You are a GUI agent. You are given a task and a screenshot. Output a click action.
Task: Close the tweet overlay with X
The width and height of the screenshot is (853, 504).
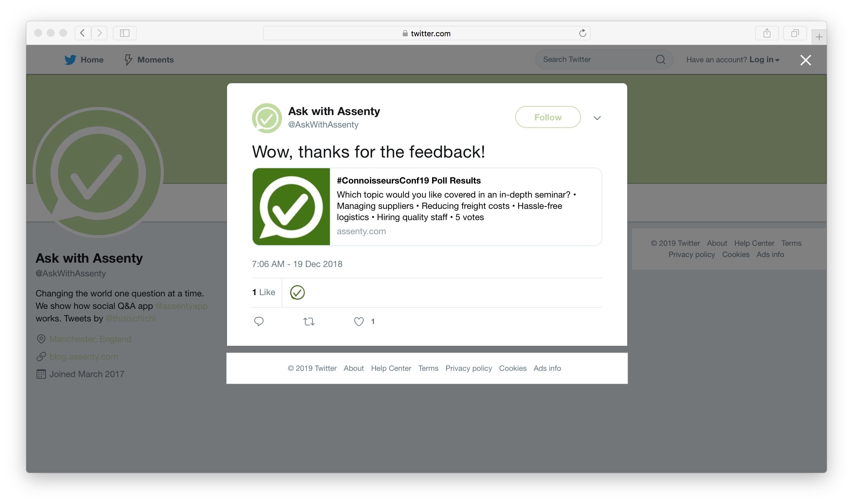(805, 60)
